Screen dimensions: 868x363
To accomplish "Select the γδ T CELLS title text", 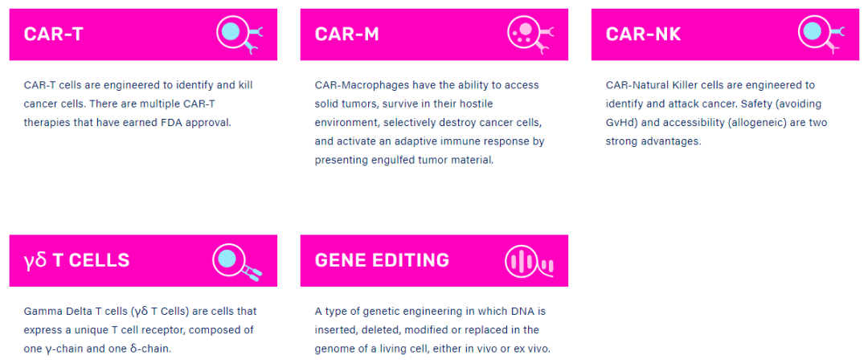I will 77,260.
